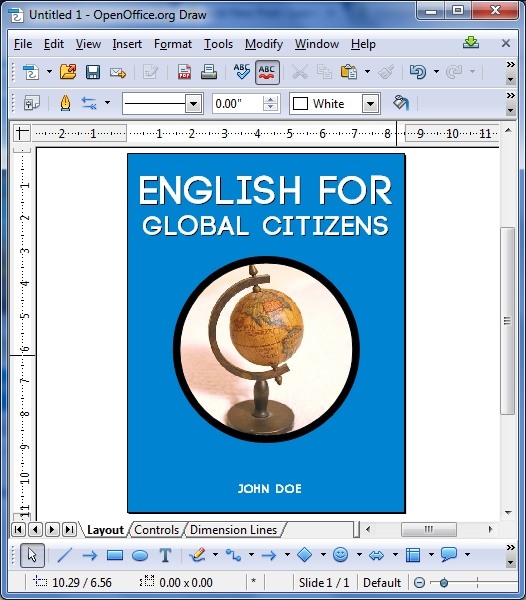Activate the Text tool
The image size is (526, 600).
[165, 555]
